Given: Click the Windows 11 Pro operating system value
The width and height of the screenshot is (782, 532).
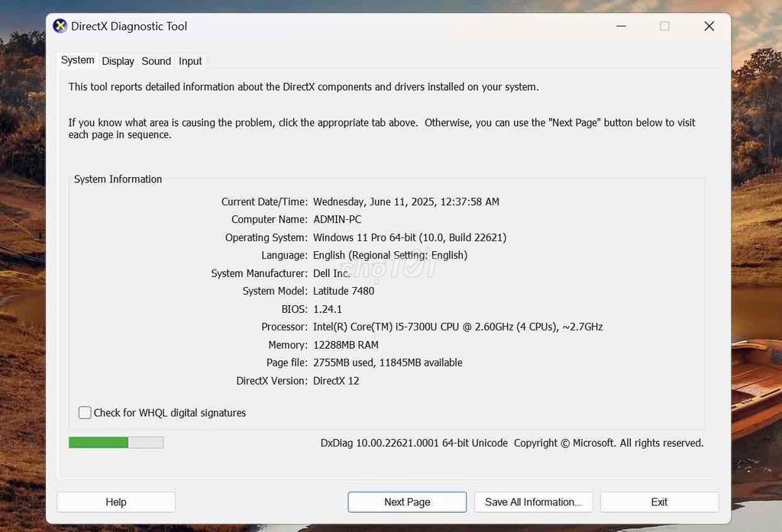Looking at the screenshot, I should pyautogui.click(x=409, y=237).
